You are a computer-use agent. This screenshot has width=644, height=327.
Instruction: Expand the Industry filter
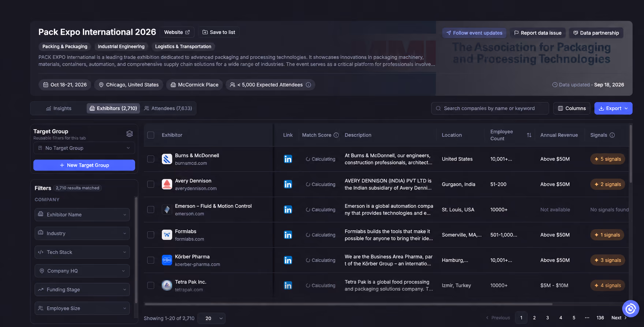click(82, 233)
